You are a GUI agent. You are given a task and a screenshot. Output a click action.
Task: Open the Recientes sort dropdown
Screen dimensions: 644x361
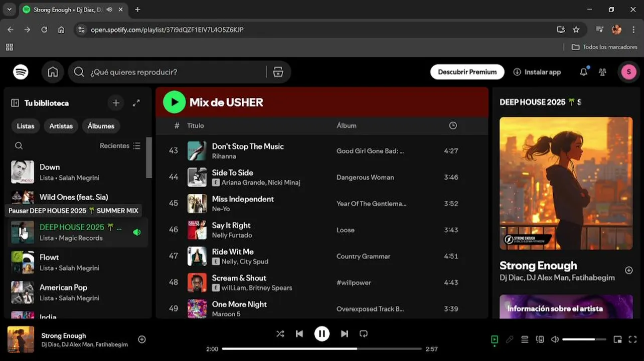point(120,146)
